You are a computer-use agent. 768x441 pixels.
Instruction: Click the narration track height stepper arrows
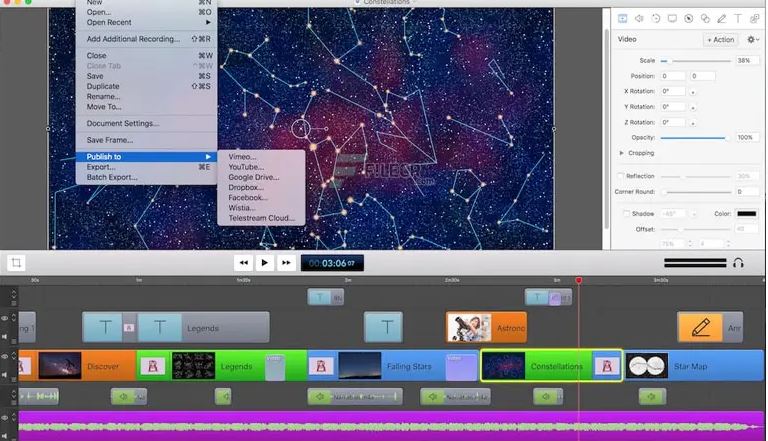click(14, 394)
